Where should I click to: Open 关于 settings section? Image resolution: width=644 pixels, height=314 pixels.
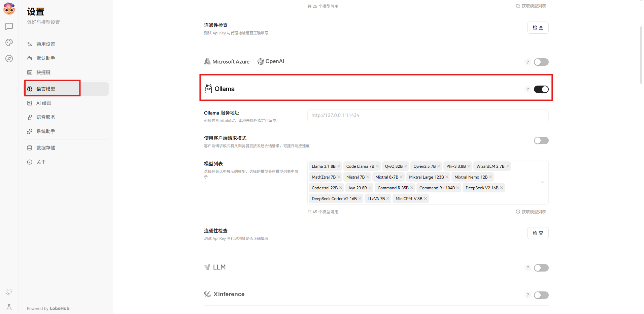point(67,162)
